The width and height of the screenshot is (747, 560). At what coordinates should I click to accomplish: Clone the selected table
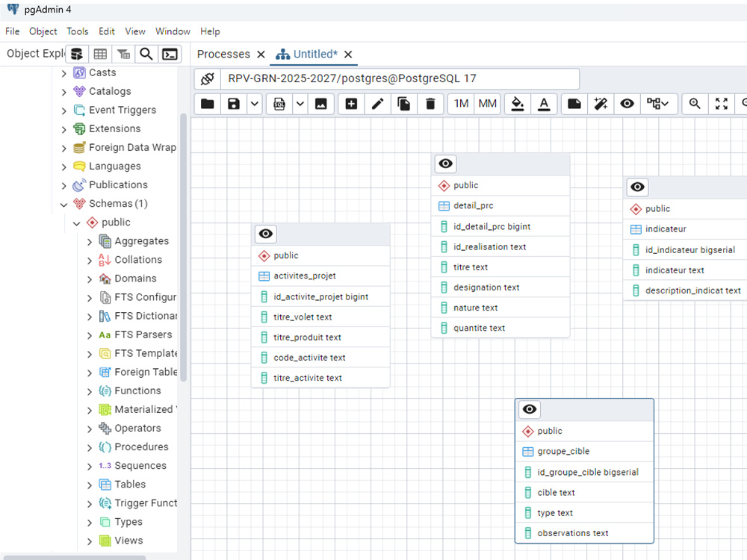tap(403, 104)
